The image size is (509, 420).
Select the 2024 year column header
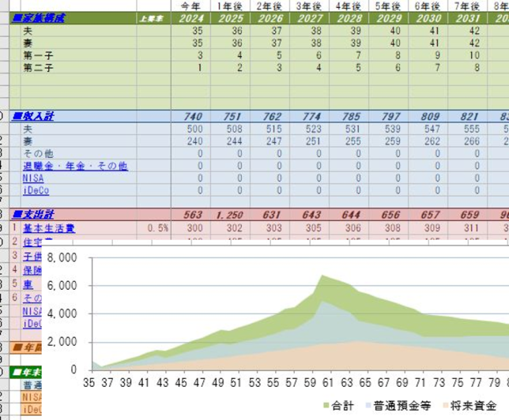[191, 18]
